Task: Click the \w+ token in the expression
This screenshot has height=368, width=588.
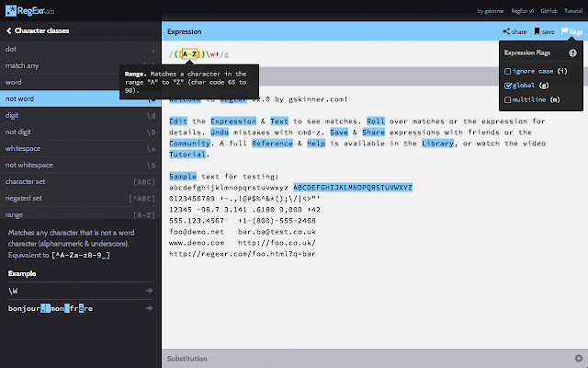Action: pyautogui.click(x=212, y=54)
